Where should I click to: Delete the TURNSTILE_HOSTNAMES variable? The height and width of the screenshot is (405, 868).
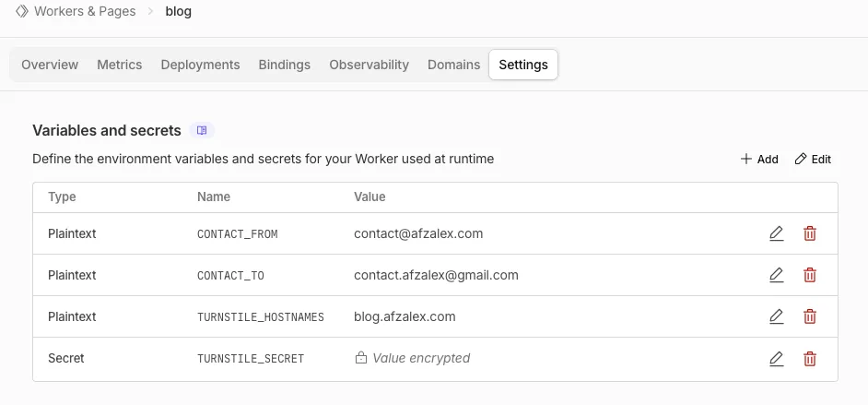[810, 317]
